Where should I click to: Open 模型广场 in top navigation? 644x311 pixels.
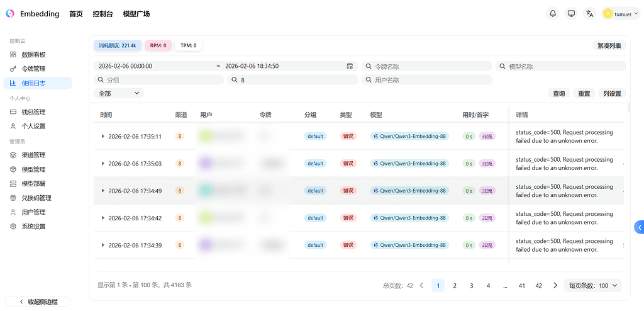[136, 14]
